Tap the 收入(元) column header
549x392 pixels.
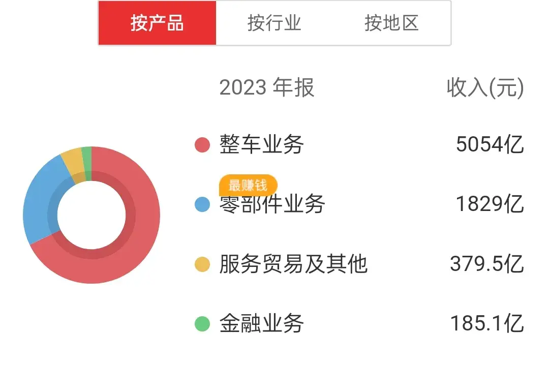click(x=485, y=88)
